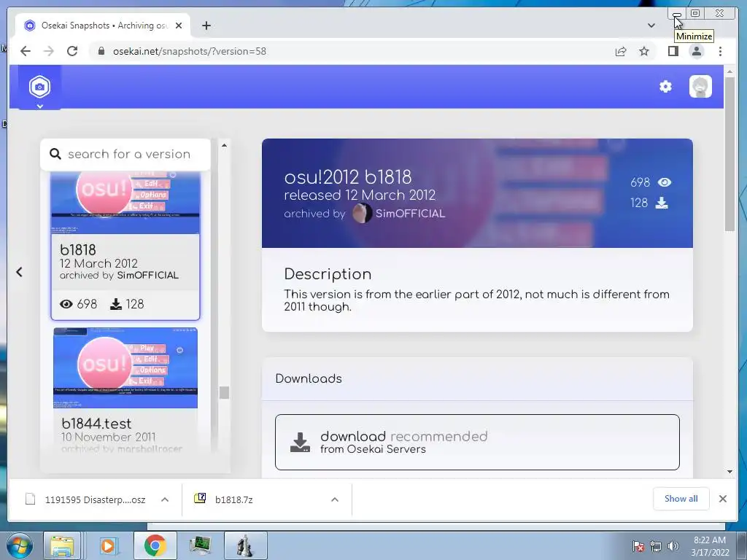Bookmark this tab with the star
The width and height of the screenshot is (747, 560).
(644, 51)
